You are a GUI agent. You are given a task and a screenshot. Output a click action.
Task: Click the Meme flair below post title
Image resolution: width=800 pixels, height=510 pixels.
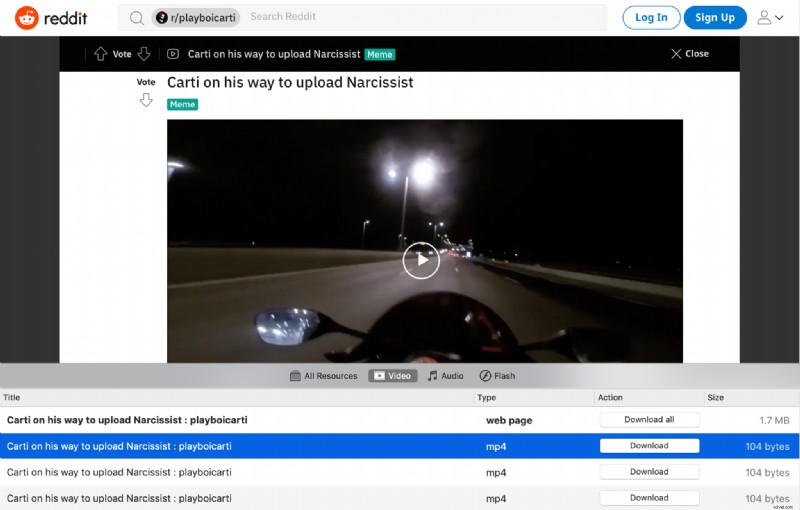pyautogui.click(x=183, y=105)
